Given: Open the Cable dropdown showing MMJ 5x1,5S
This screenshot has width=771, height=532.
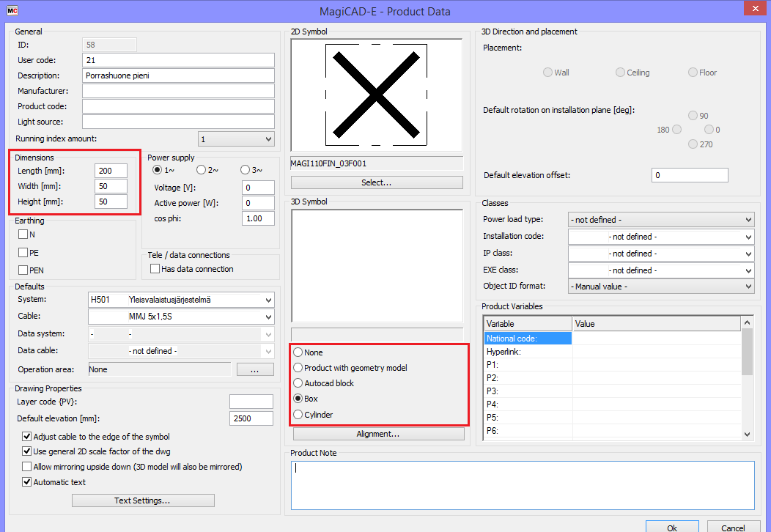Looking at the screenshot, I should [x=181, y=316].
